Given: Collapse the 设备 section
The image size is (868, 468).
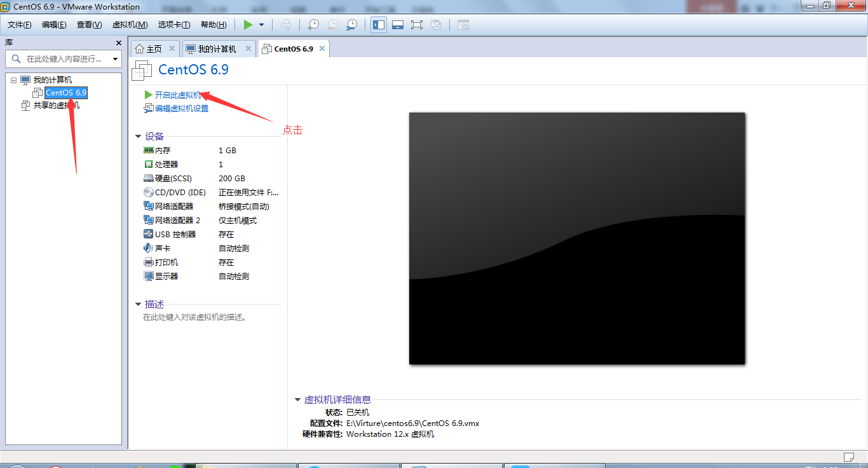Looking at the screenshot, I should tap(139, 137).
